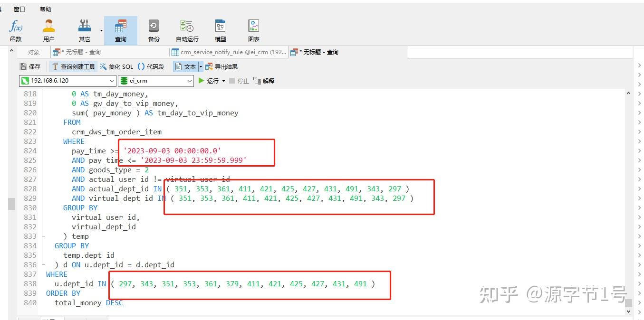
Task: Expand the 运行 dropdown arrow
Action: [x=223, y=81]
